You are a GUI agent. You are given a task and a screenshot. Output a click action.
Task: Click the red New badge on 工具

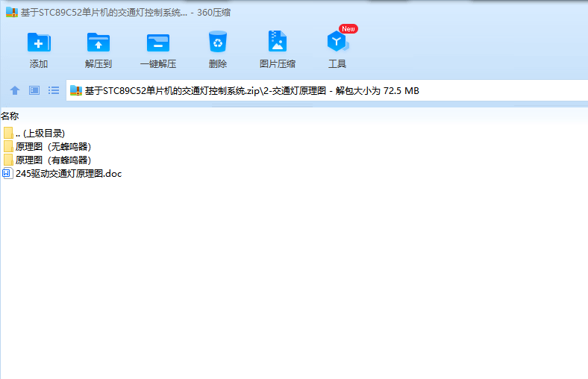348,29
